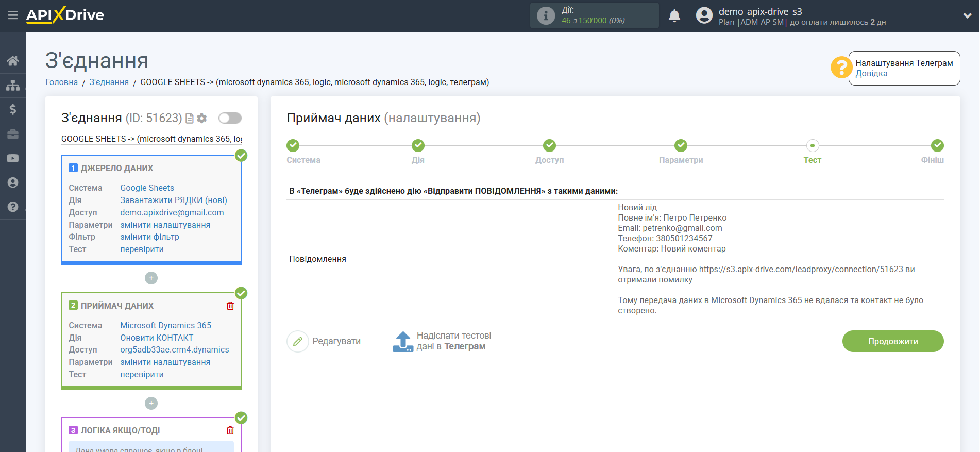The width and height of the screenshot is (980, 452).
Task: Open the notifications bell
Action: (674, 16)
